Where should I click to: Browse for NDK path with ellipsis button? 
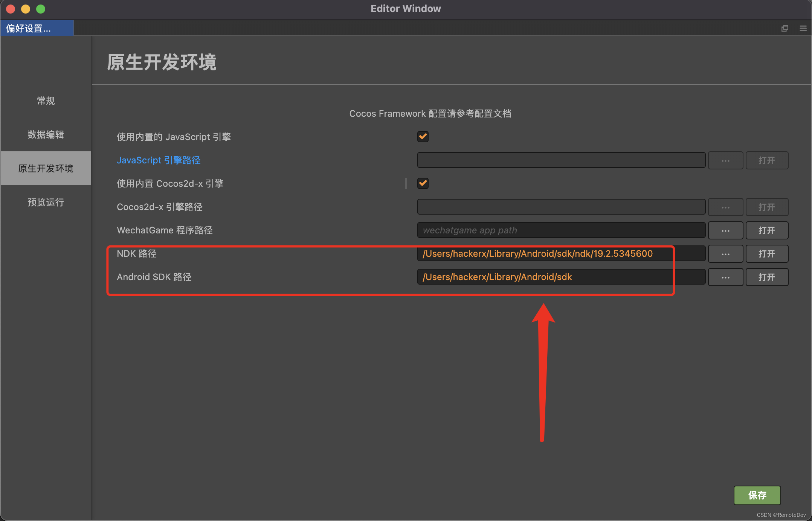pos(725,254)
